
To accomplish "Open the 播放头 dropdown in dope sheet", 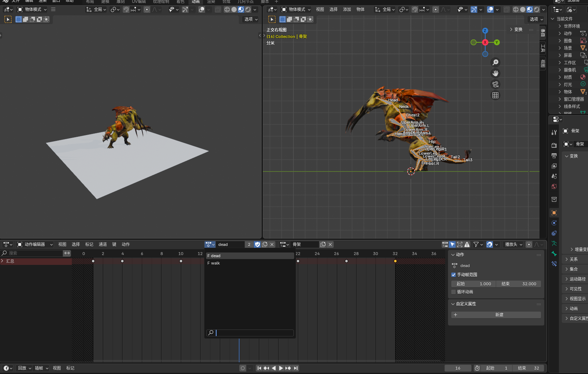I will [512, 244].
